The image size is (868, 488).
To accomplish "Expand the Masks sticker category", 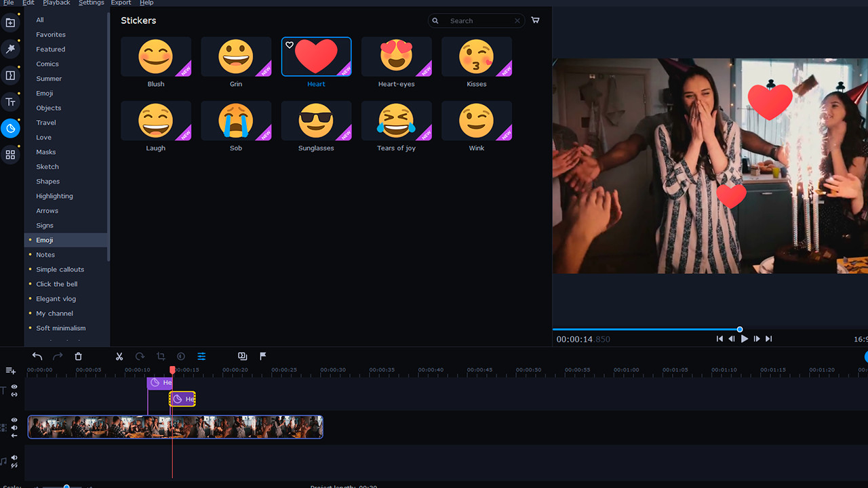I will click(x=45, y=152).
